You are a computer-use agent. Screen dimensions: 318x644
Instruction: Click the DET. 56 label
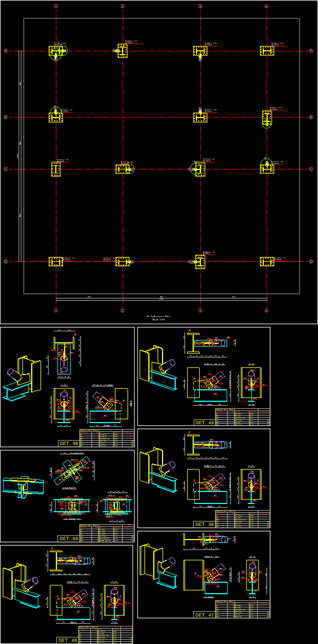(x=205, y=524)
